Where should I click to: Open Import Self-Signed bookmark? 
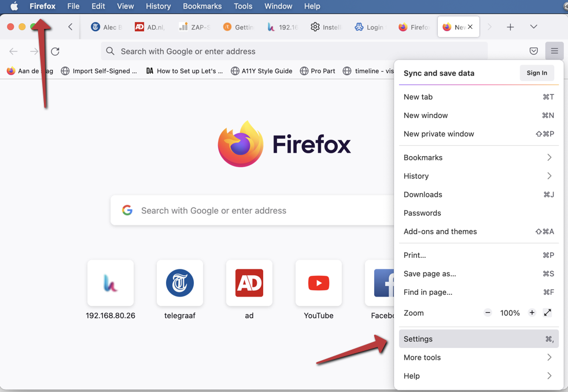99,71
